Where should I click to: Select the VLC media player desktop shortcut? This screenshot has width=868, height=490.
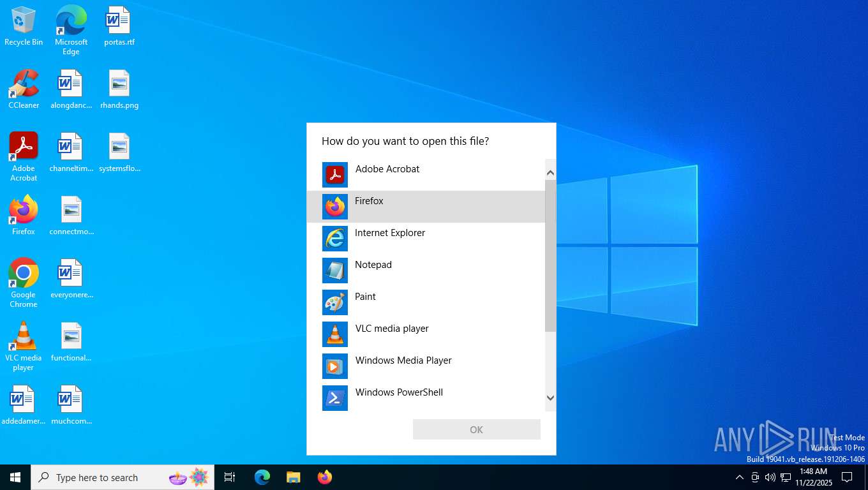(24, 346)
